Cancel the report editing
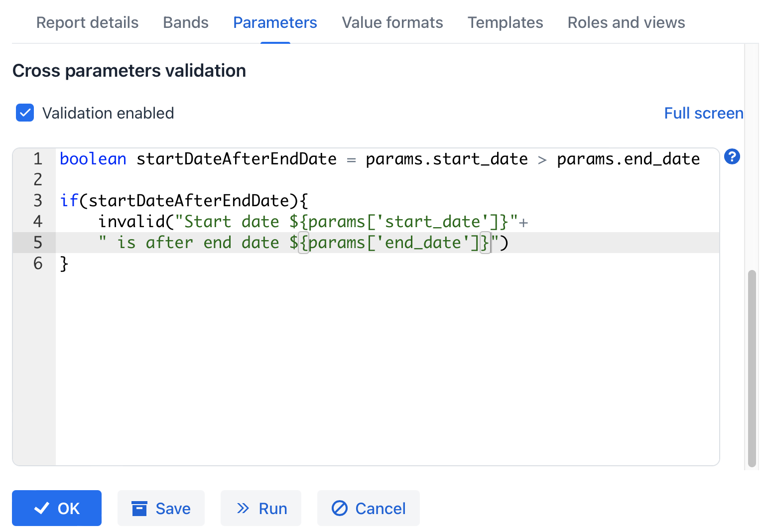 coord(369,508)
